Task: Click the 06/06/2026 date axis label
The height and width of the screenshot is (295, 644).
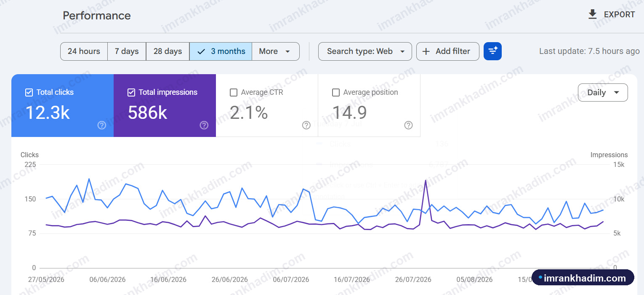Action: point(107,279)
